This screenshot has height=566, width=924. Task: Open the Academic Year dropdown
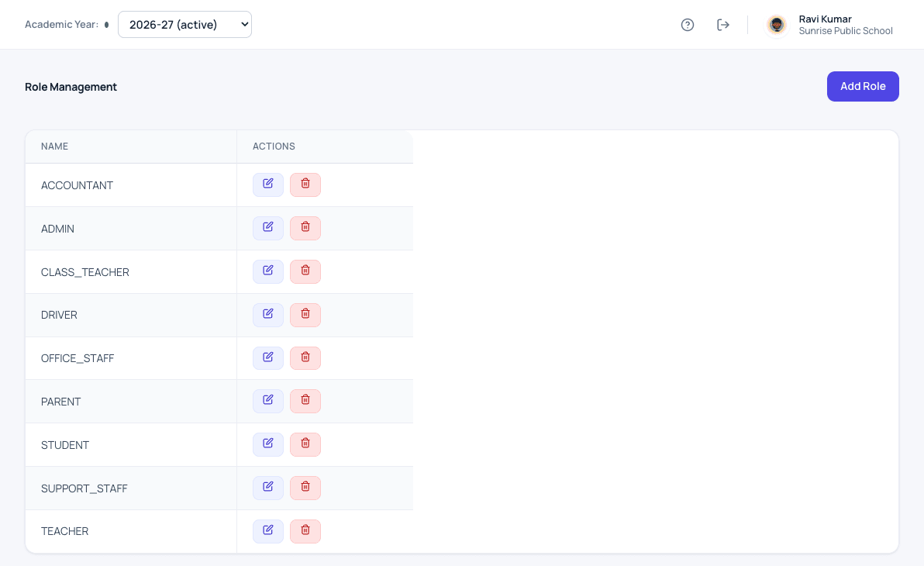click(184, 24)
